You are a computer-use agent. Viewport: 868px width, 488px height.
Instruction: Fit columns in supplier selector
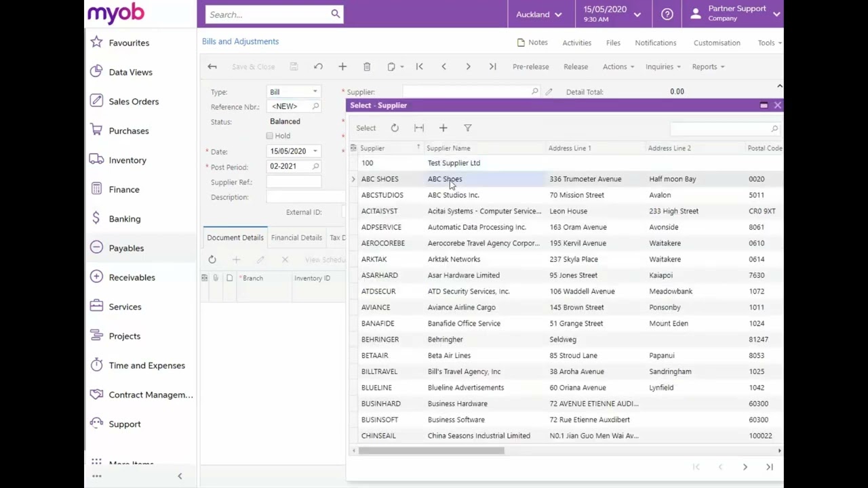419,127
